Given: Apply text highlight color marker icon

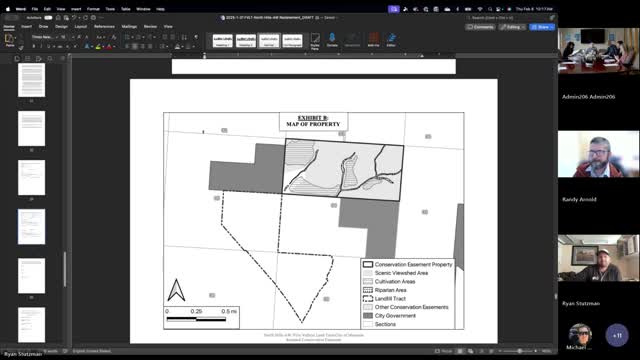Looking at the screenshot, I should pyautogui.click(x=98, y=47).
